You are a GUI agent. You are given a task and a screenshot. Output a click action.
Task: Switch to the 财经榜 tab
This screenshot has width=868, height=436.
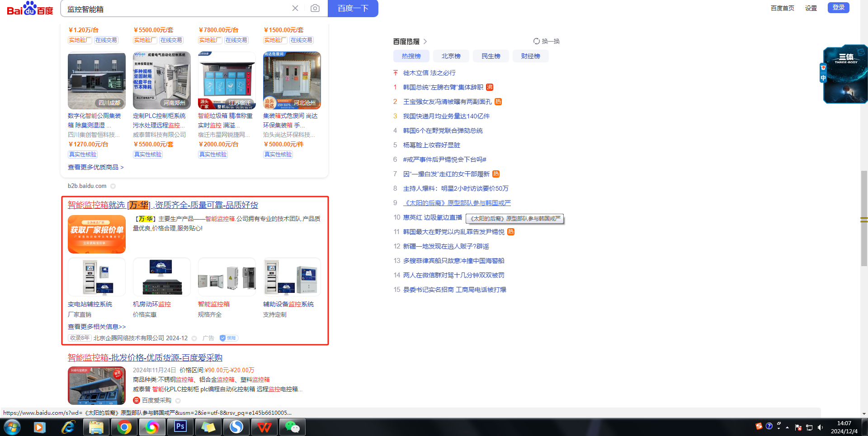(531, 56)
